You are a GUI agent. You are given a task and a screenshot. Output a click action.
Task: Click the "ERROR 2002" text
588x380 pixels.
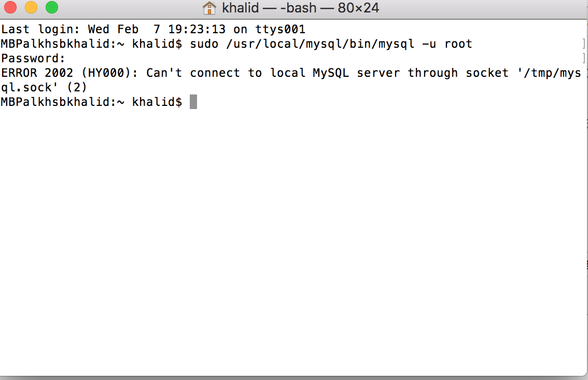[37, 73]
